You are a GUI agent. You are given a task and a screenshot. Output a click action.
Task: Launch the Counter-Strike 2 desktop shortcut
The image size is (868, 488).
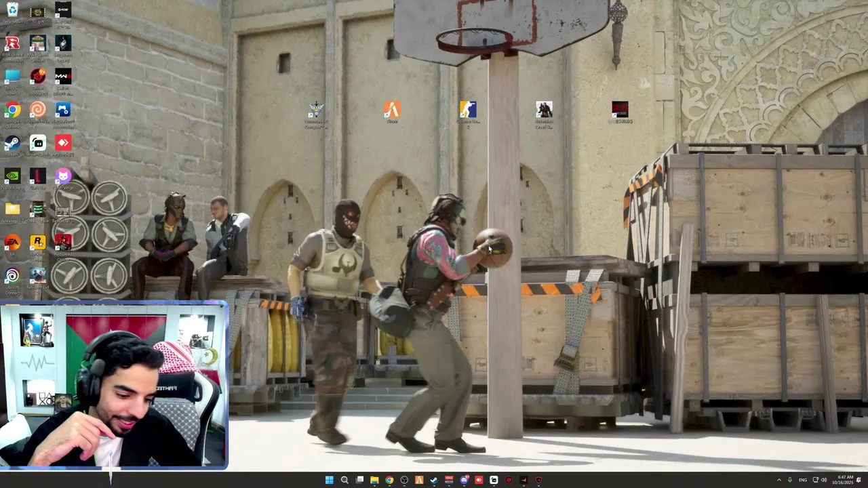coord(468,114)
